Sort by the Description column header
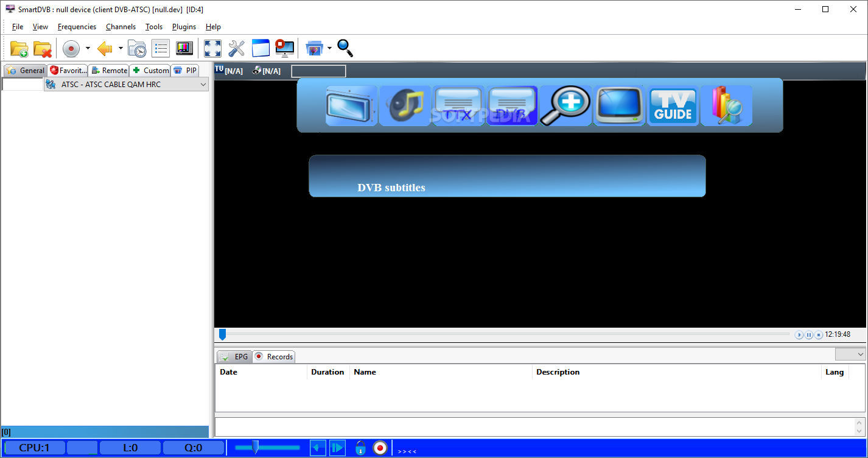This screenshot has height=458, width=868. [x=677, y=372]
